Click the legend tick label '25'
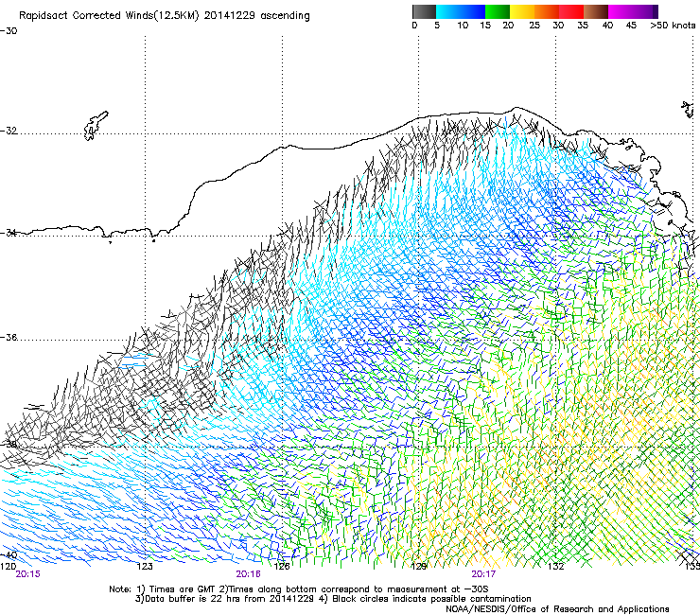Screen dimensions: 700x615 [x=534, y=26]
